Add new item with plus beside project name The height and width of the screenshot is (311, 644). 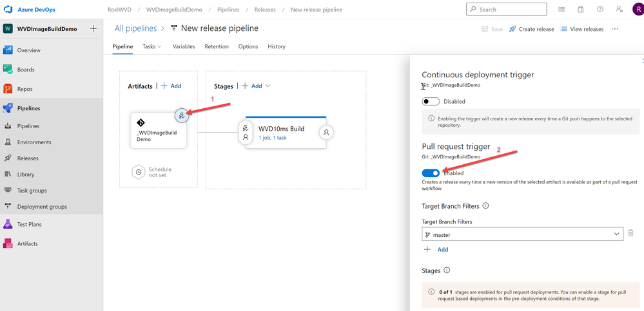point(93,29)
